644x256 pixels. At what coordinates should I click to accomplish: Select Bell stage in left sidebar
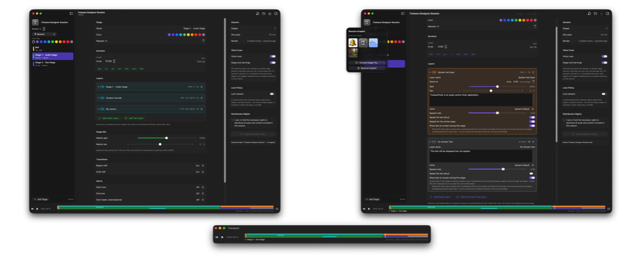(x=53, y=48)
